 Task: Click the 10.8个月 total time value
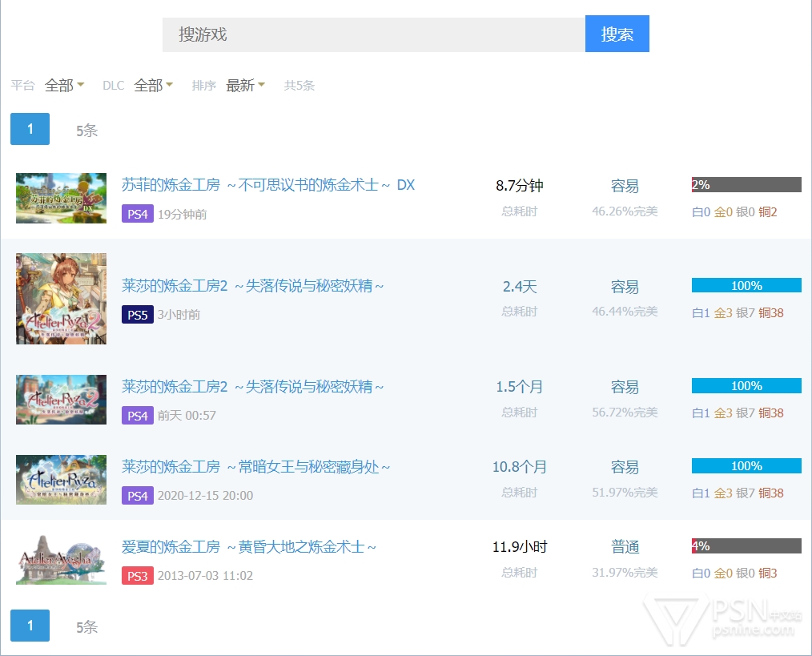(x=520, y=467)
